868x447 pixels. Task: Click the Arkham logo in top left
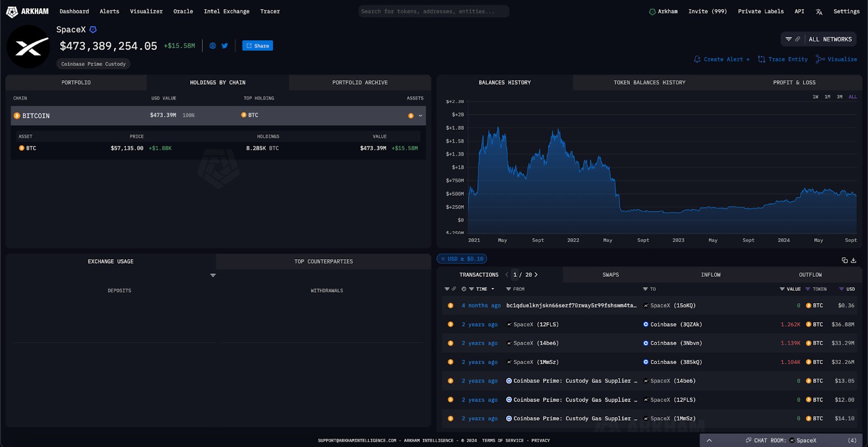pos(27,11)
